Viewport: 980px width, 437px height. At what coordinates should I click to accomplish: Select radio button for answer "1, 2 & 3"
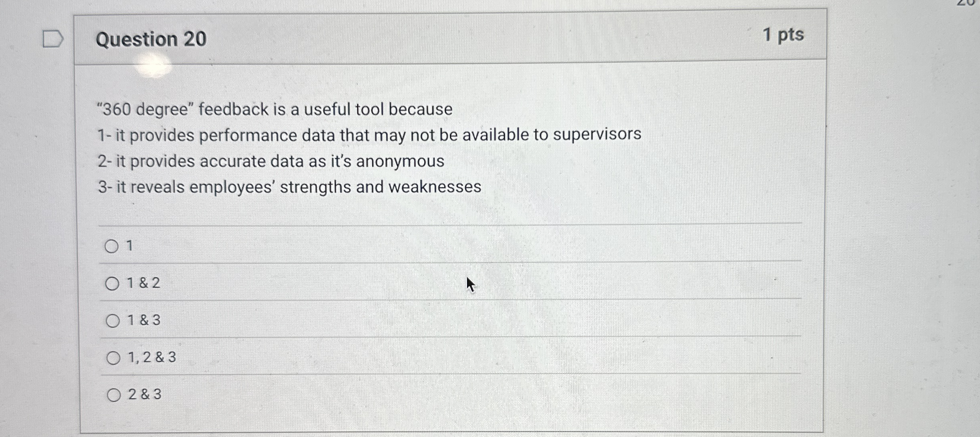click(113, 358)
